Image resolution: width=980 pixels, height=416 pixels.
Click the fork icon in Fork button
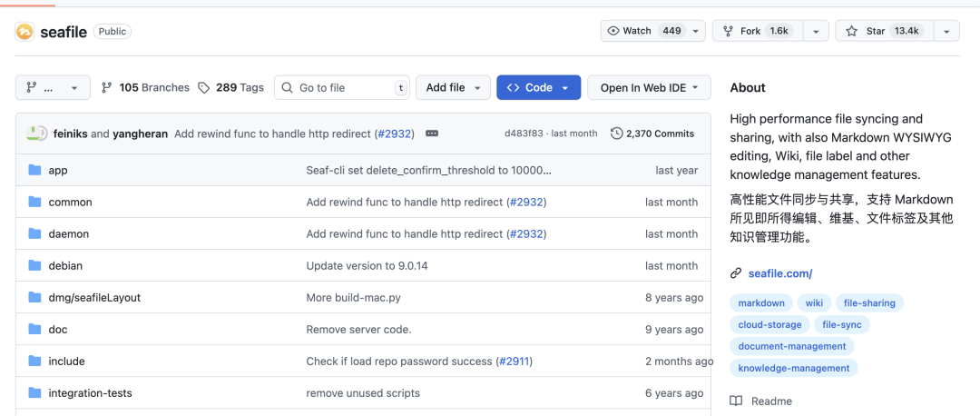click(728, 31)
